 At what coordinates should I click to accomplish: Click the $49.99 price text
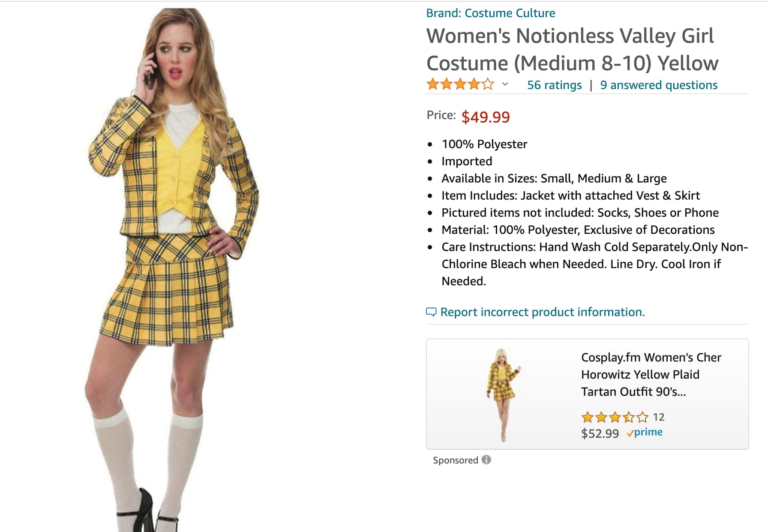point(486,116)
